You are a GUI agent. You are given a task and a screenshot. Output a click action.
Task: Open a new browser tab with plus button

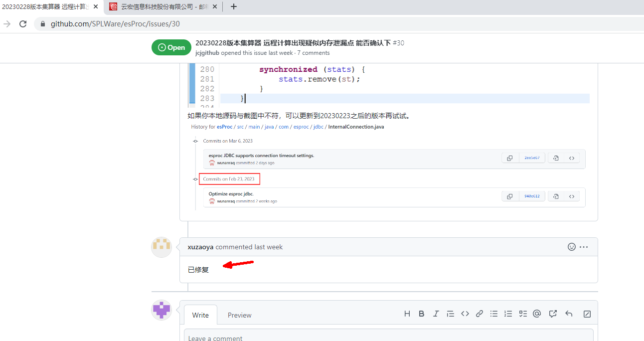[x=233, y=6]
